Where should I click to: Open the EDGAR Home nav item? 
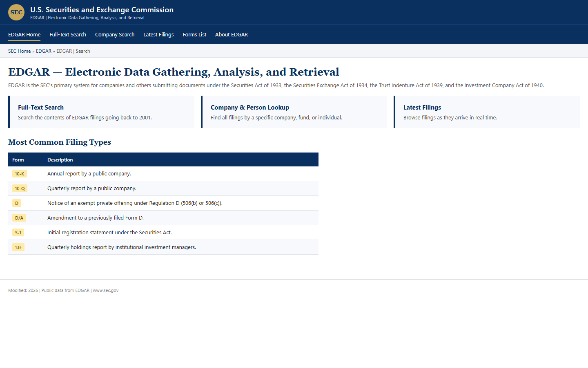pyautogui.click(x=24, y=35)
